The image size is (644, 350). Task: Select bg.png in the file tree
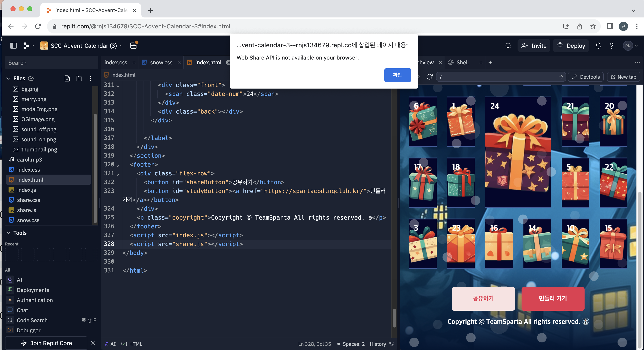49,89
